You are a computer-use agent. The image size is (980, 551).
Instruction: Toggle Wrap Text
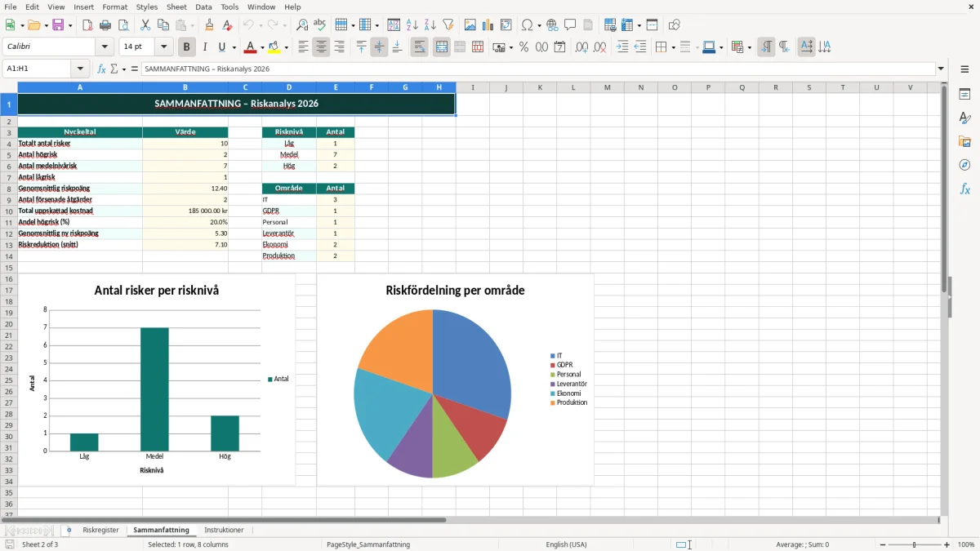pyautogui.click(x=420, y=47)
